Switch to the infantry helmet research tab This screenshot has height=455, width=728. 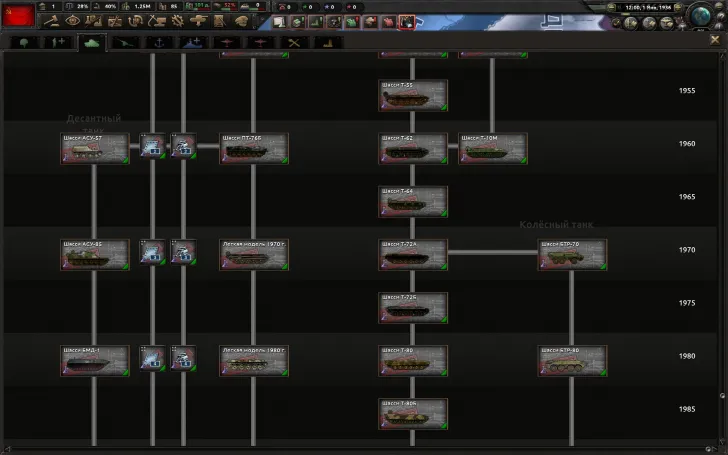[x=24, y=43]
